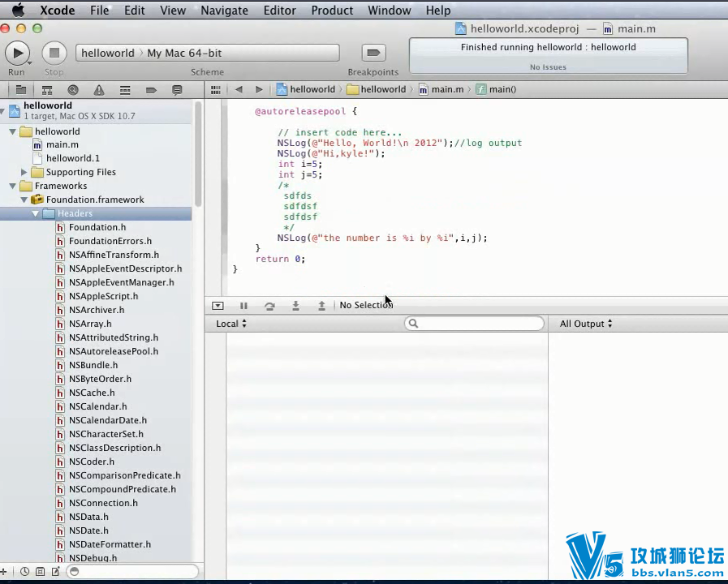
Task: Collapse the helloworld project root triangle
Action: [2, 111]
